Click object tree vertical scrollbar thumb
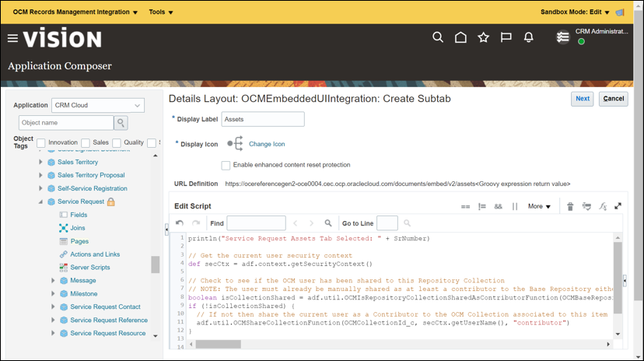644x361 pixels. pyautogui.click(x=156, y=265)
